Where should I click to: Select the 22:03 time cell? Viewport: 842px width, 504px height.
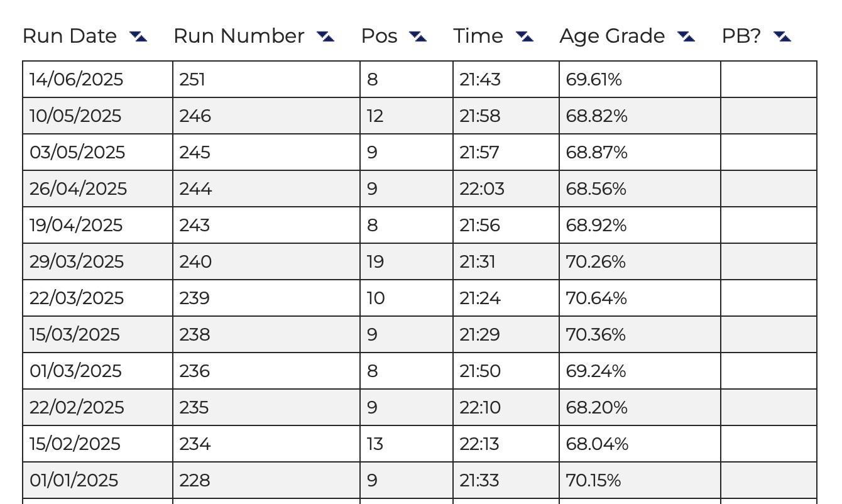click(x=506, y=189)
